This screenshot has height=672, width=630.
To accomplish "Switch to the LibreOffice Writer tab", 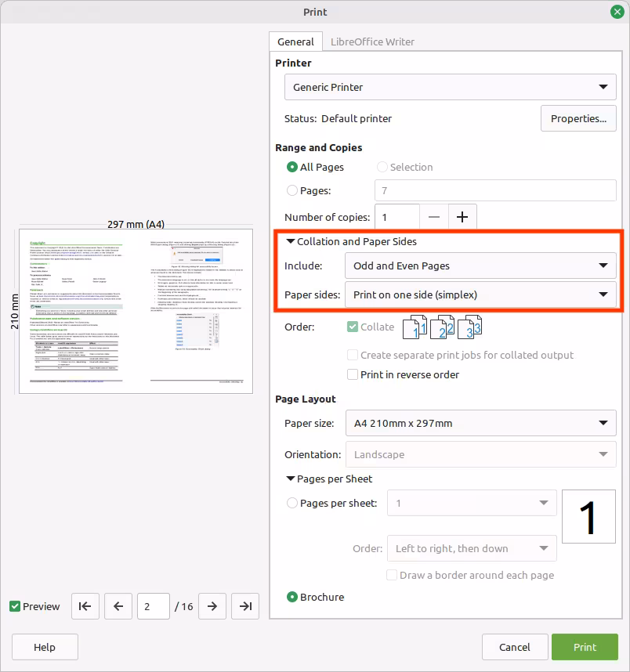I will point(372,42).
